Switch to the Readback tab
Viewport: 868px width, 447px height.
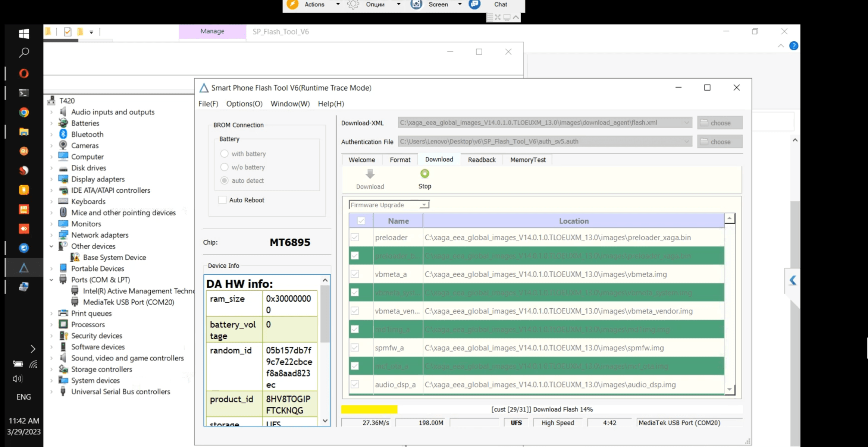[482, 160]
